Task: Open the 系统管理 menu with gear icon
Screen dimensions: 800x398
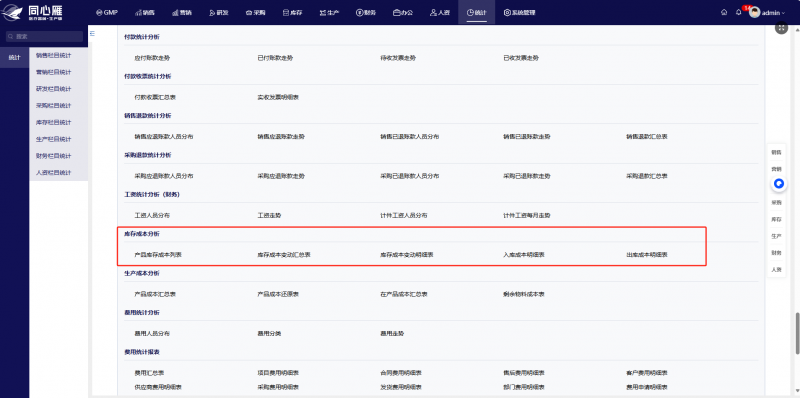Action: 519,12
